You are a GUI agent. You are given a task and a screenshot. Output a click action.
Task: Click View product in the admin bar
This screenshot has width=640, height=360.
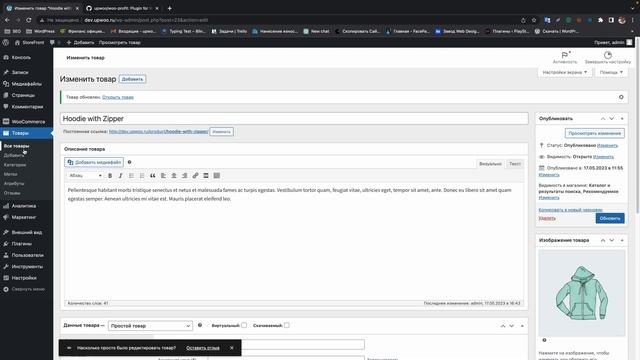tap(120, 42)
